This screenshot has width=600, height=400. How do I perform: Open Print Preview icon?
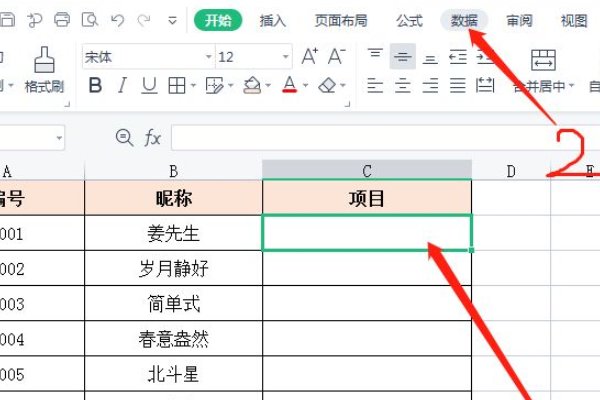click(x=90, y=20)
